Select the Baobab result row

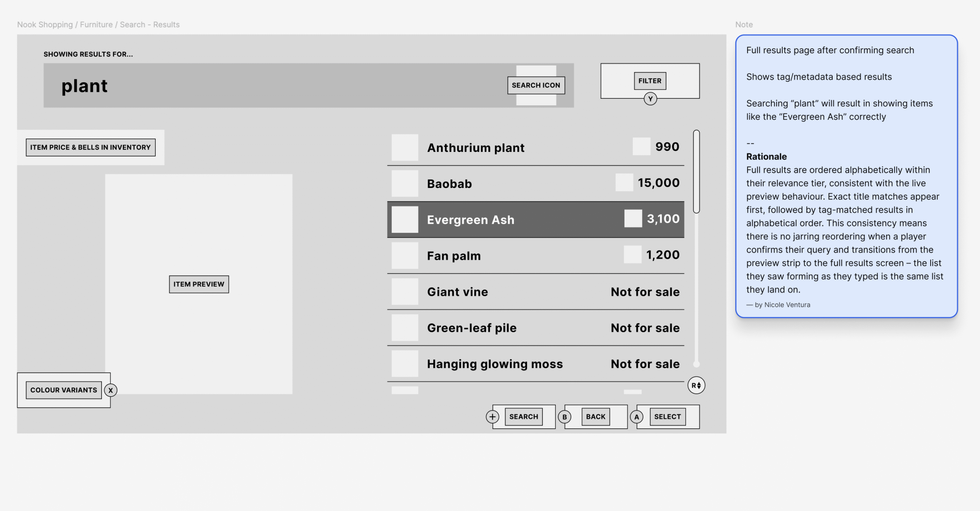[535, 184]
